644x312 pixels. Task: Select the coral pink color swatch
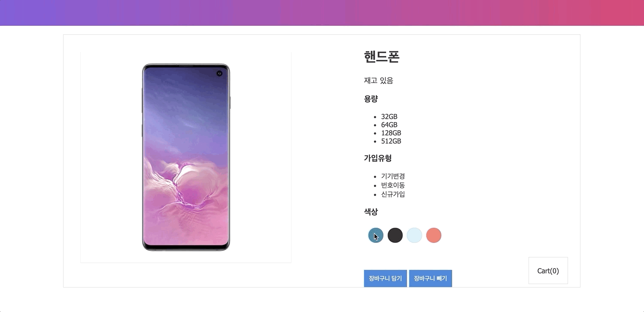pos(434,235)
